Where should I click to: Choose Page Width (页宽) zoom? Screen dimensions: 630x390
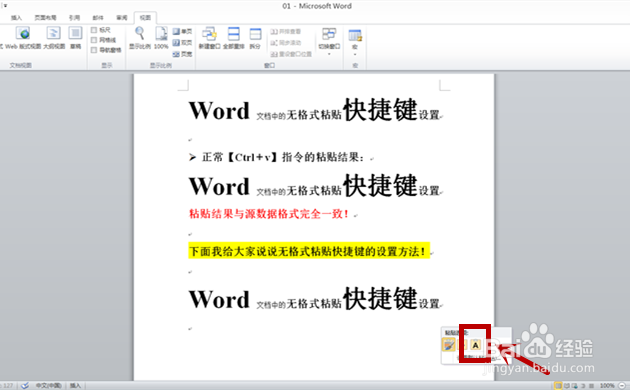(182, 54)
